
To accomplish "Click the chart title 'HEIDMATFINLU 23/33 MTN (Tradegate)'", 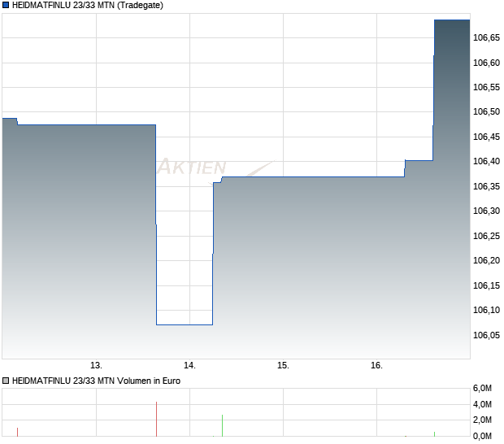I will (88, 5).
